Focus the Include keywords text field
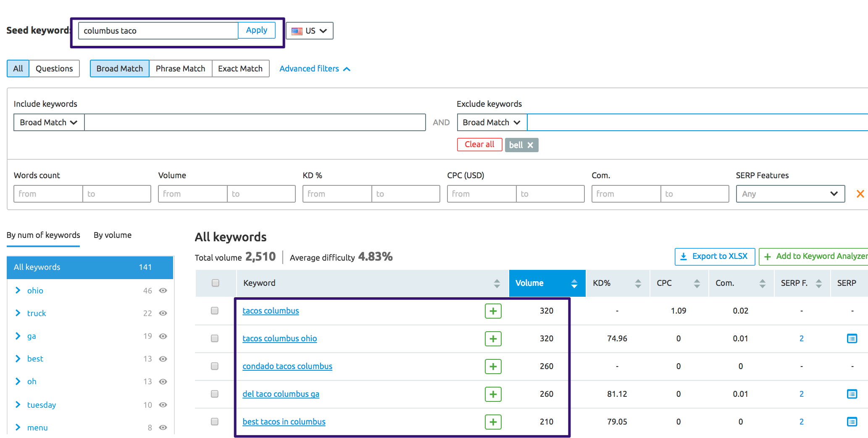The width and height of the screenshot is (868, 438). 255,122
